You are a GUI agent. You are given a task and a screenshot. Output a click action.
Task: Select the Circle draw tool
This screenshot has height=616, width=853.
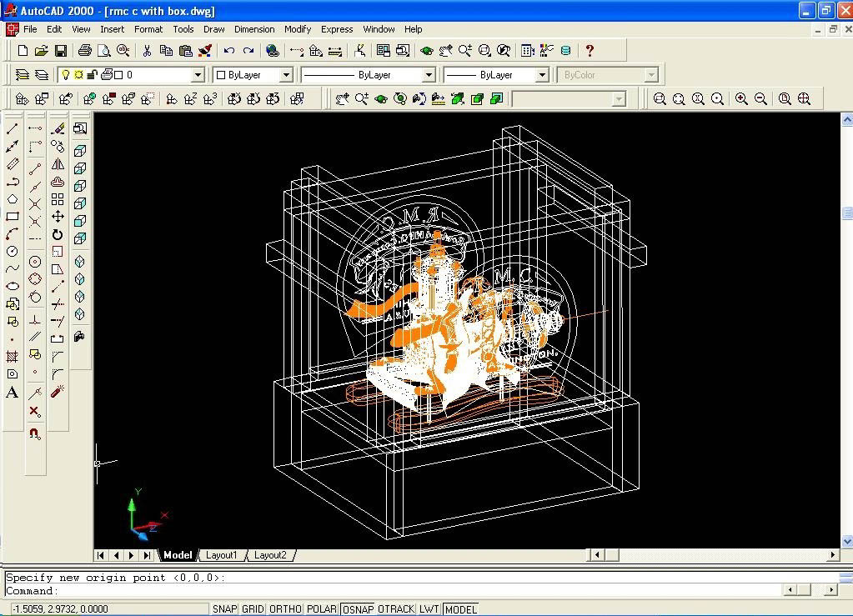pos(13,252)
